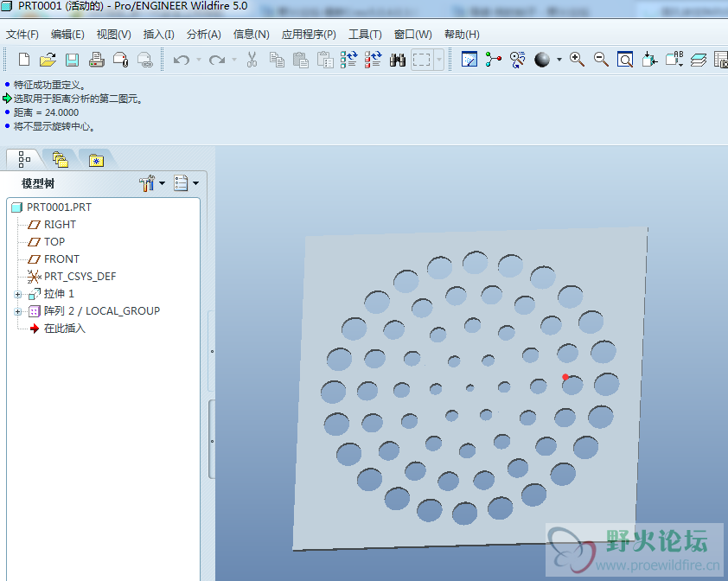Send the model as an email attachment
The width and height of the screenshot is (728, 581).
(121, 60)
